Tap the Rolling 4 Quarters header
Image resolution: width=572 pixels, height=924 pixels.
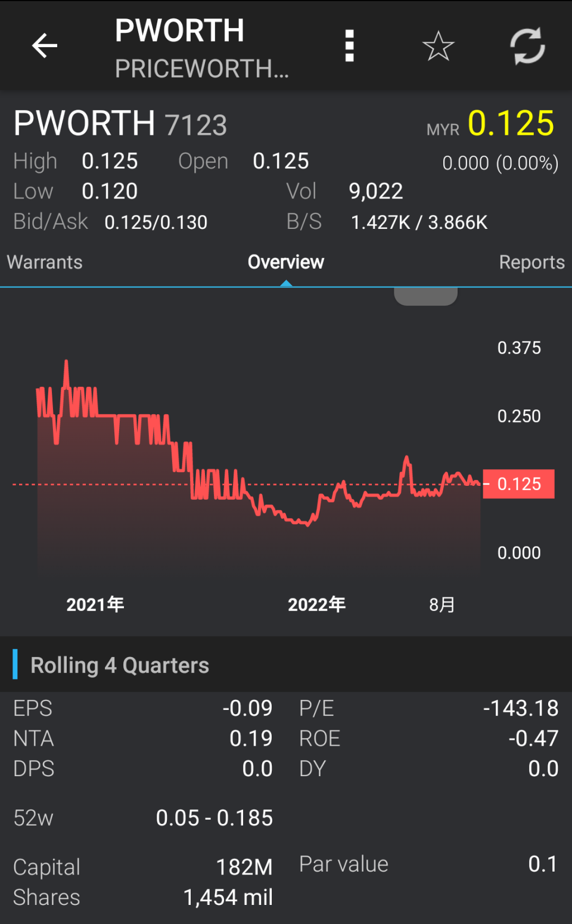click(120, 665)
